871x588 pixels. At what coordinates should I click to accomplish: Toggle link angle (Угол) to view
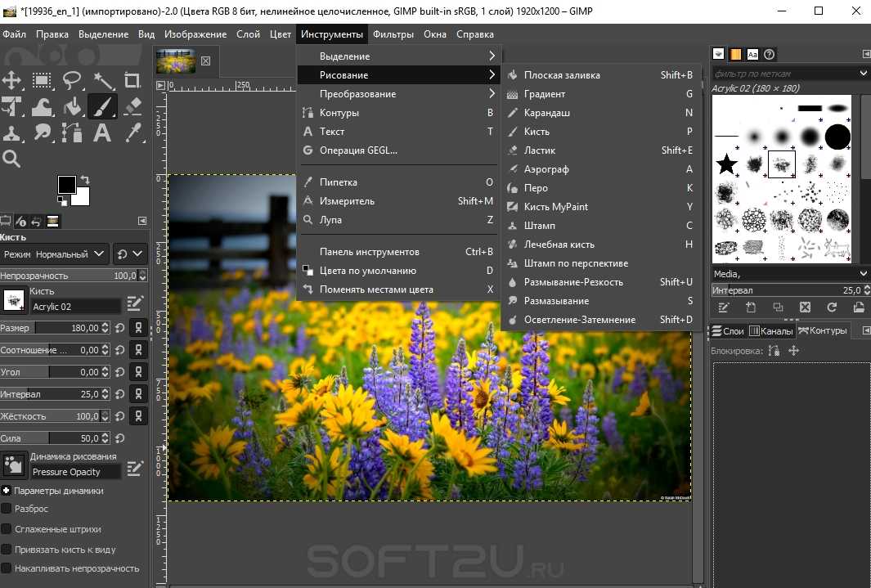138,372
